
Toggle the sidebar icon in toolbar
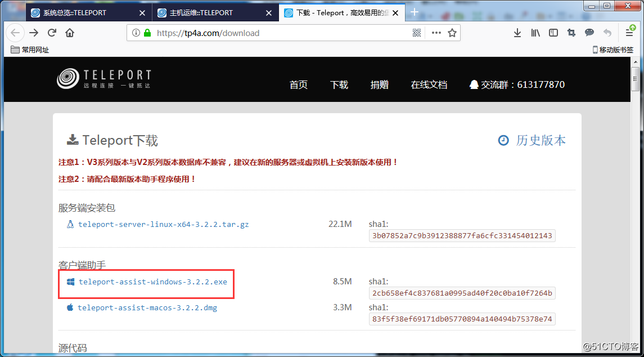(553, 33)
